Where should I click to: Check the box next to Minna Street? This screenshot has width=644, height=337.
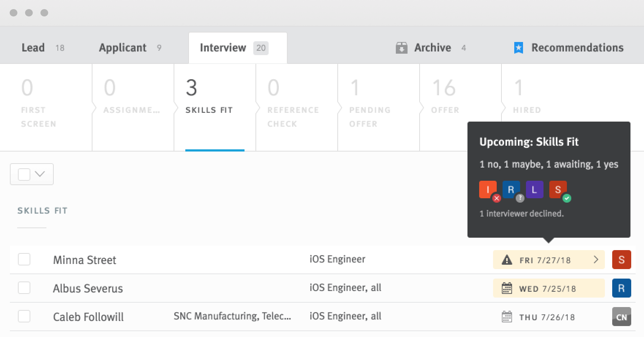click(24, 260)
